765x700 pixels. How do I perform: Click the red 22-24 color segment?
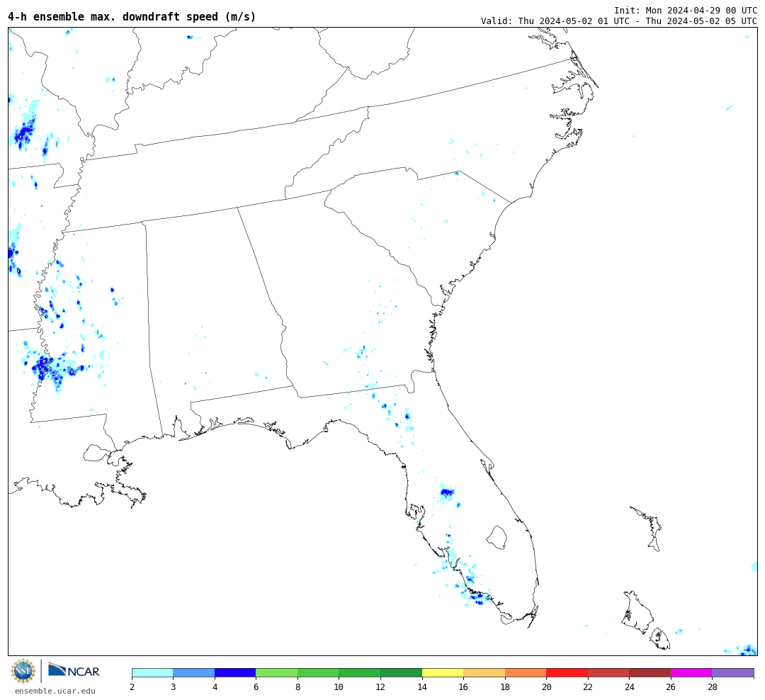[608, 672]
